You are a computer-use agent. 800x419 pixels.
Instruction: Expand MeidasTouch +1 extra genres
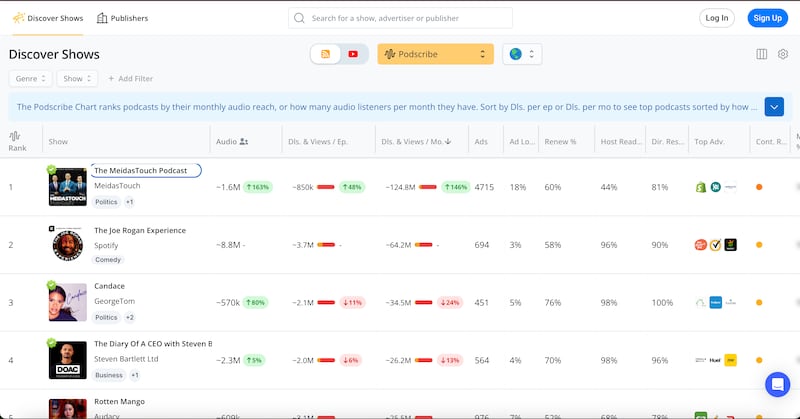click(130, 202)
